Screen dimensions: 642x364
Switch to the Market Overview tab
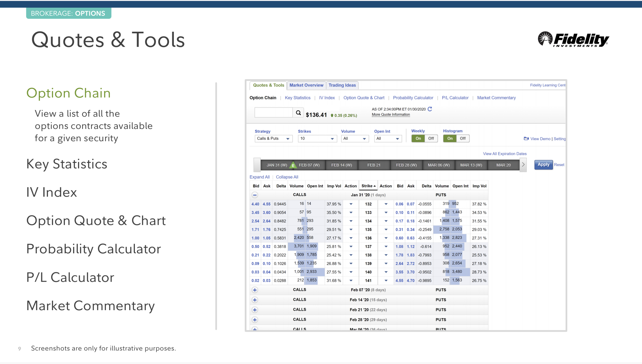click(306, 85)
